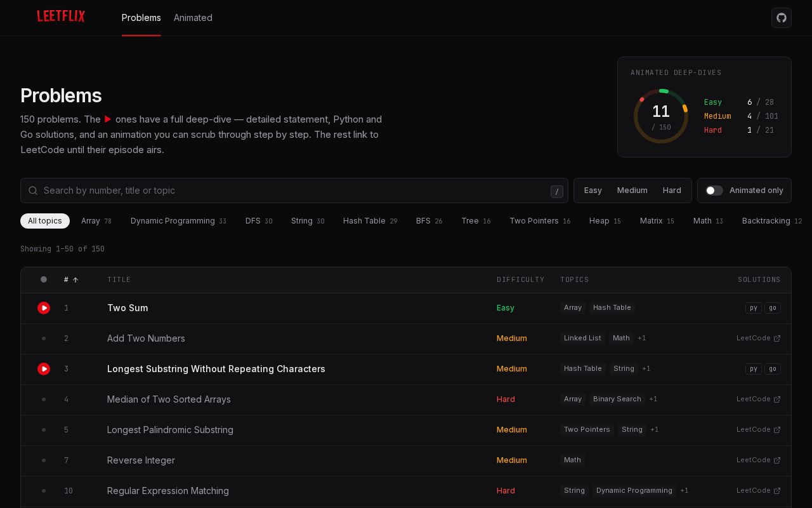Open LeetCode external link for Median of Two Sorted Arrays
The width and height of the screenshot is (812, 508).
[x=759, y=399]
